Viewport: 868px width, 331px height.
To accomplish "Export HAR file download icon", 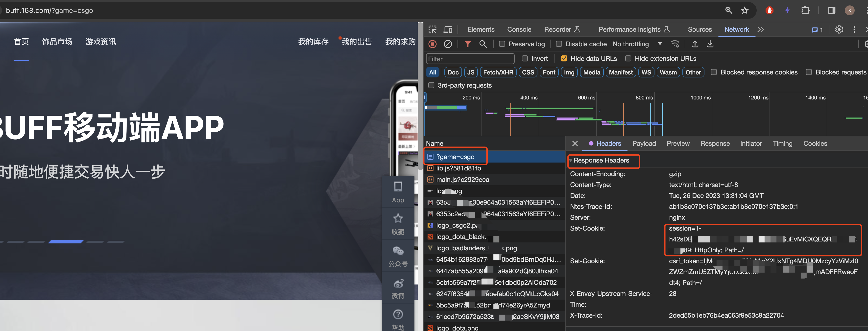I will (x=710, y=44).
